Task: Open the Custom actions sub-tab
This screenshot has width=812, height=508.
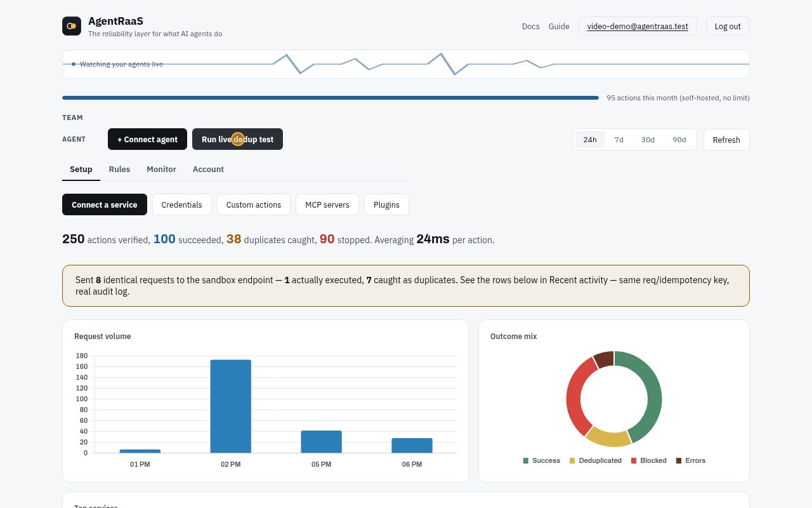Action: click(x=254, y=204)
